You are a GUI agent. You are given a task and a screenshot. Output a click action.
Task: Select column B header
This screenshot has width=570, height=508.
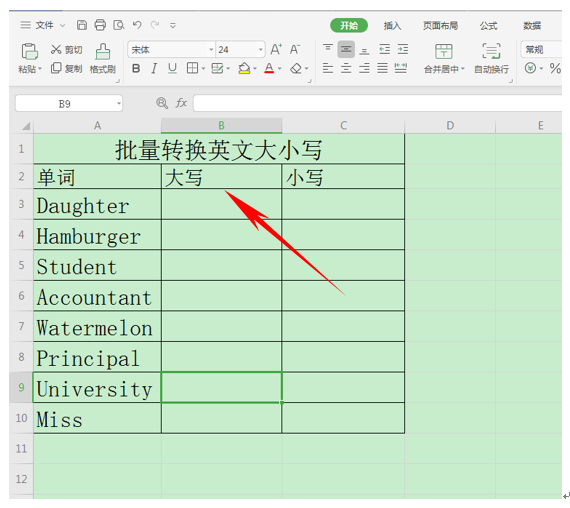221,125
